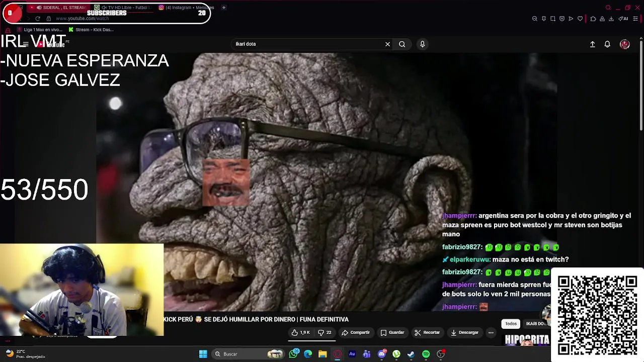Image resolution: width=644 pixels, height=362 pixels.
Task: Click the Descargar download button
Action: pos(464,332)
